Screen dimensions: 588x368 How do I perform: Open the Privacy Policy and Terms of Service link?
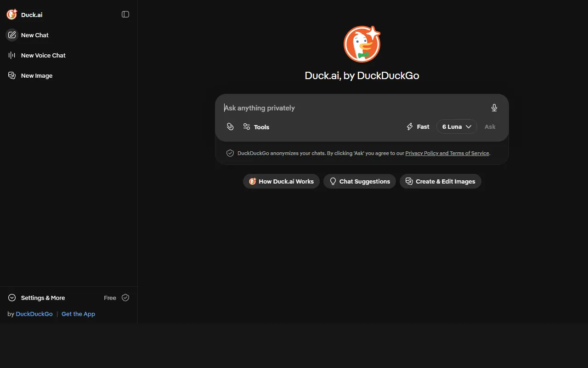coord(447,153)
